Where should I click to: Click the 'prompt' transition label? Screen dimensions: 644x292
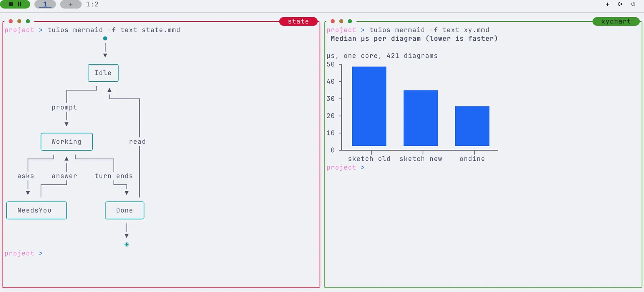pos(64,108)
